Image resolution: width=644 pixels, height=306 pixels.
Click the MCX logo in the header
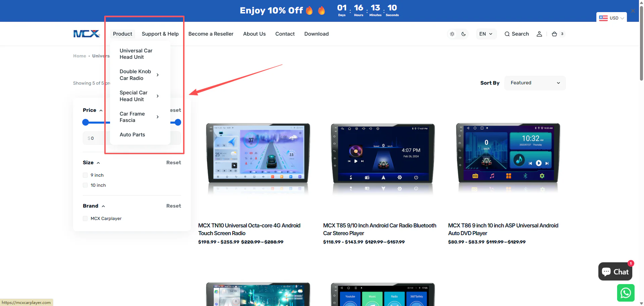[87, 34]
